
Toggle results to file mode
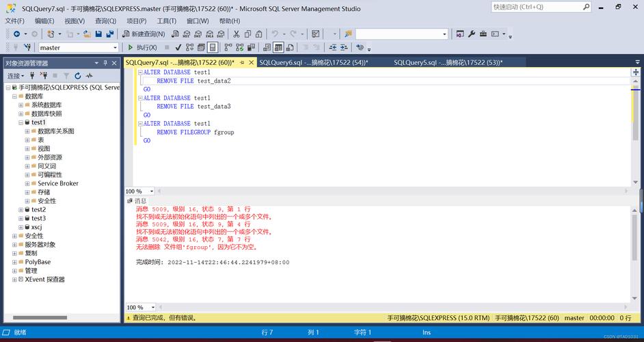[290, 48]
